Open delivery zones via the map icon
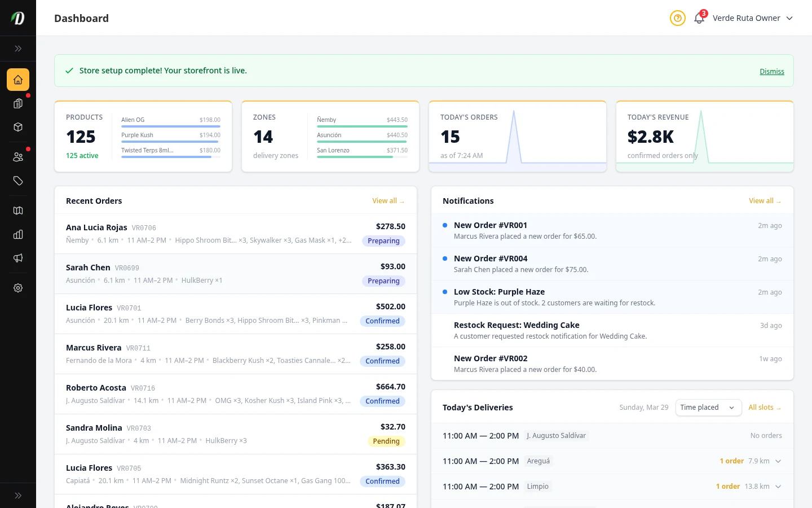This screenshot has width=812, height=508. [18, 211]
